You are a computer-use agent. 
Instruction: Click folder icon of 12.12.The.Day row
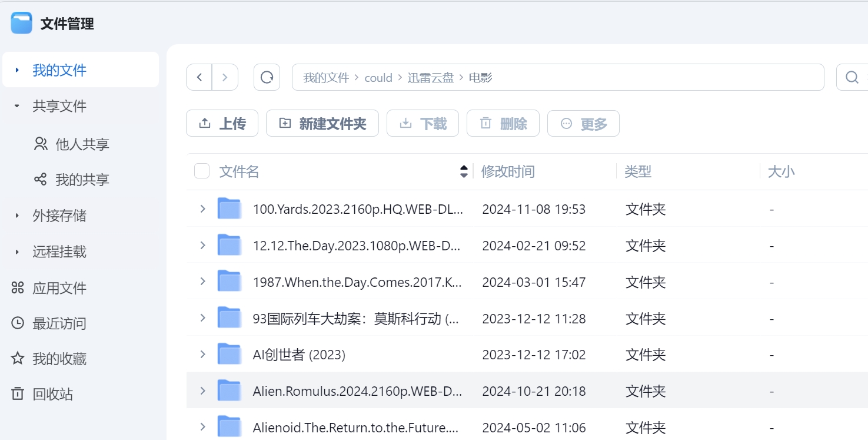click(x=230, y=245)
